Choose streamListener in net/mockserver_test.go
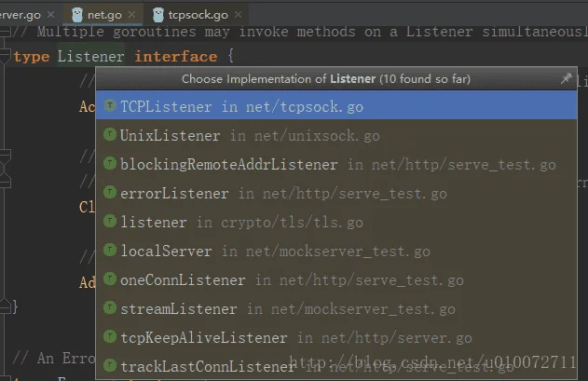The image size is (588, 381). [336, 308]
